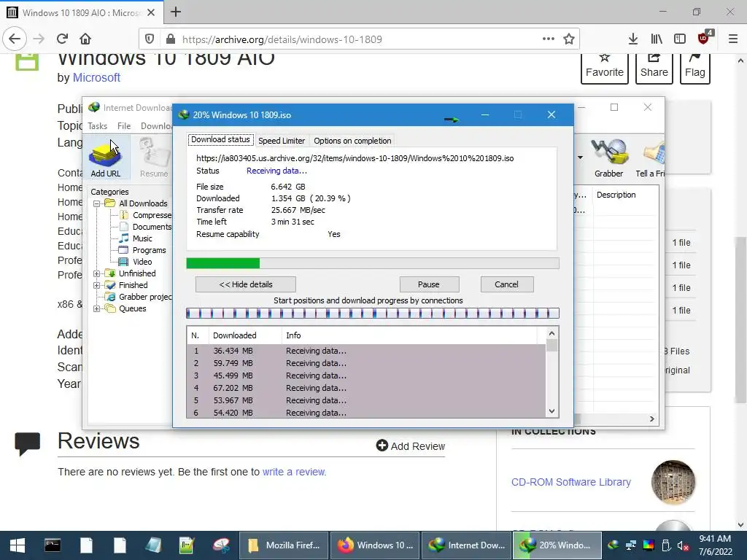Click volume muted icon in system tray

coord(683,545)
